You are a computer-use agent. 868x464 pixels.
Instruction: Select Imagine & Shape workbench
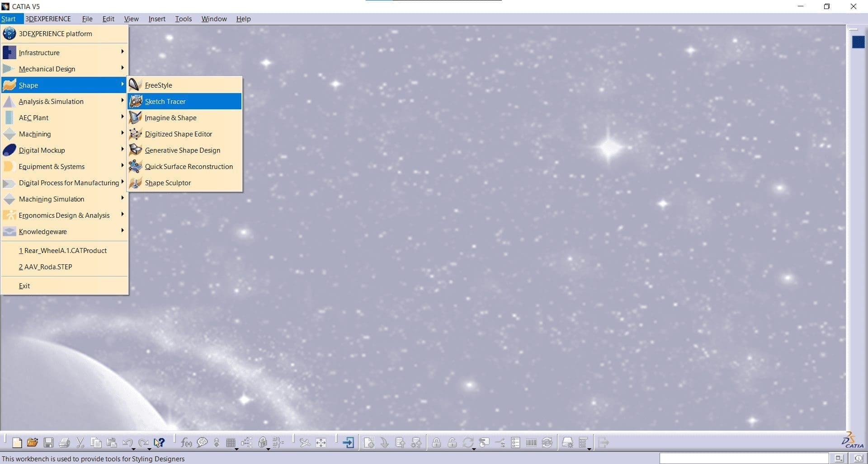tap(184, 117)
